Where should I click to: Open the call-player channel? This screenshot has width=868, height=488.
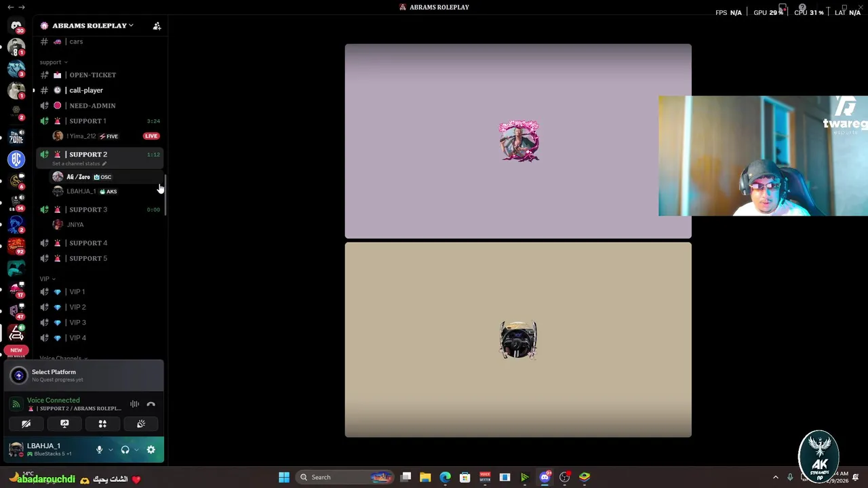pos(100,90)
